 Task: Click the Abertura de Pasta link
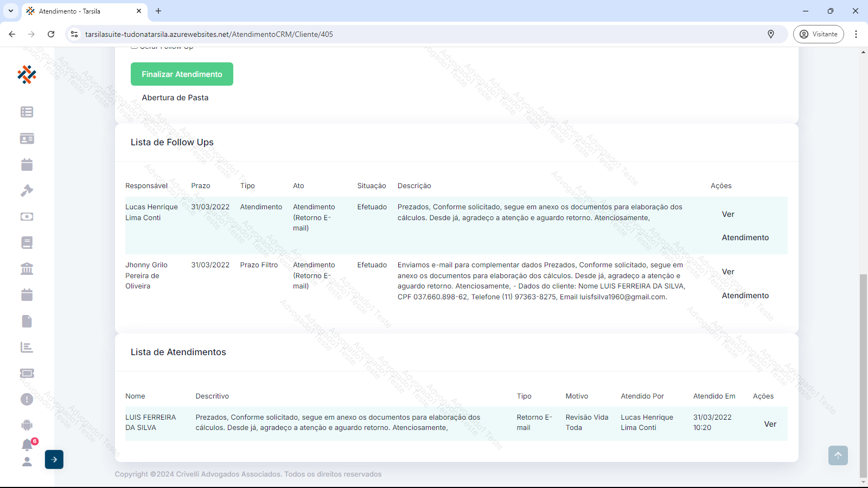point(175,98)
